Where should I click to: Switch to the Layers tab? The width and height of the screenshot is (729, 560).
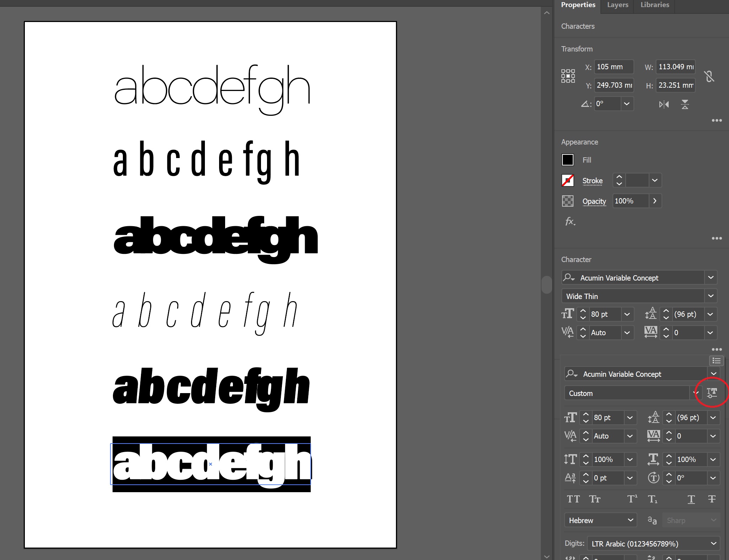(x=618, y=5)
